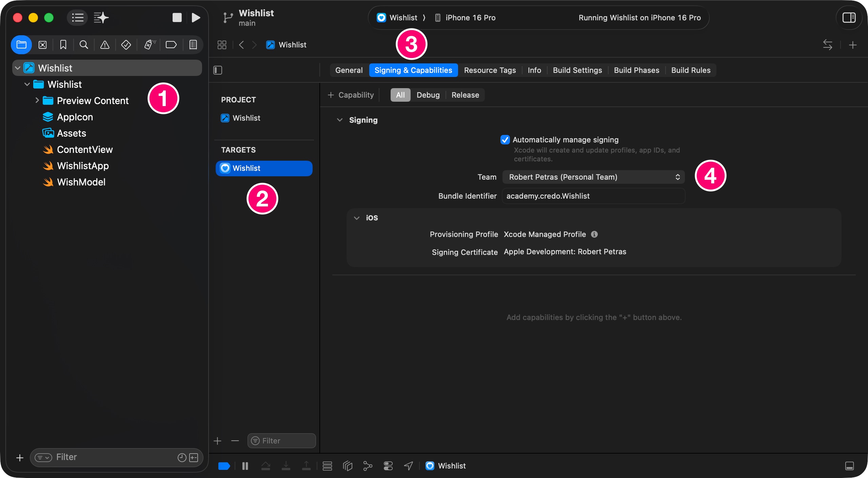Open the Find navigator magnifier icon
This screenshot has height=478, width=868.
click(x=84, y=45)
